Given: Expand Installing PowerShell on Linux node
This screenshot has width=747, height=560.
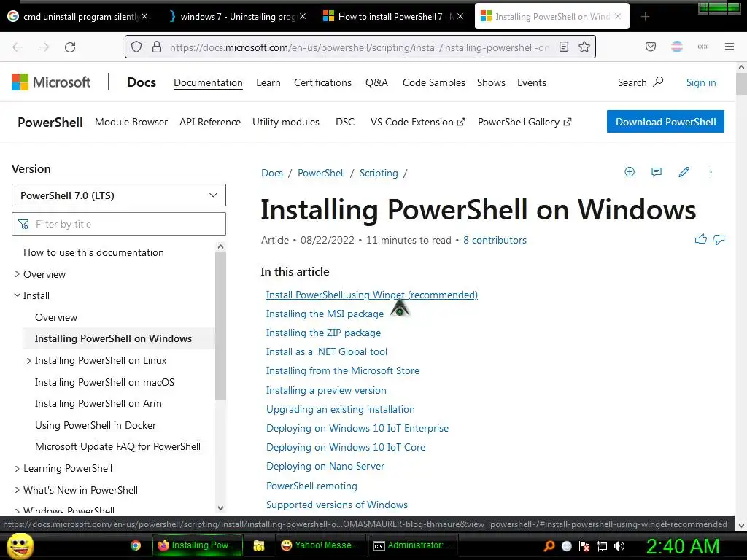Looking at the screenshot, I should point(28,360).
